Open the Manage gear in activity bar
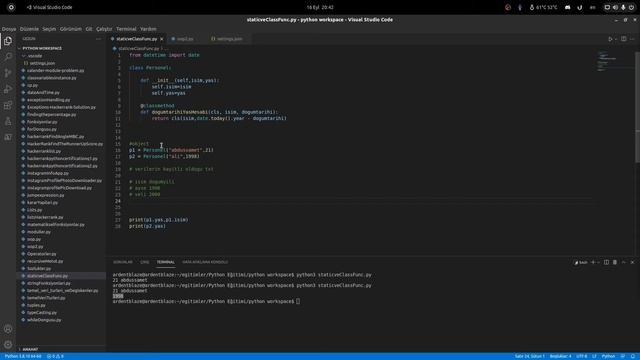The image size is (640, 360). click(8, 345)
